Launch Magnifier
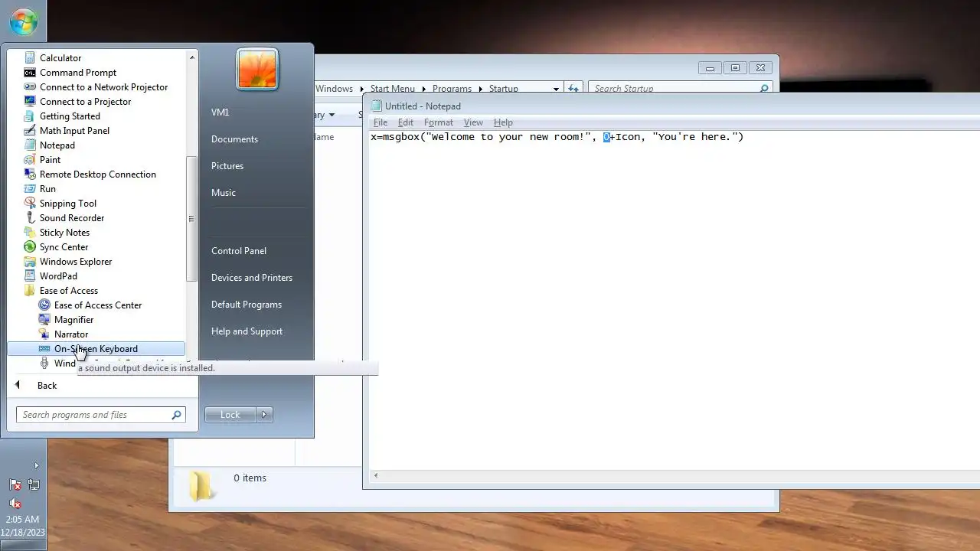 pos(73,320)
